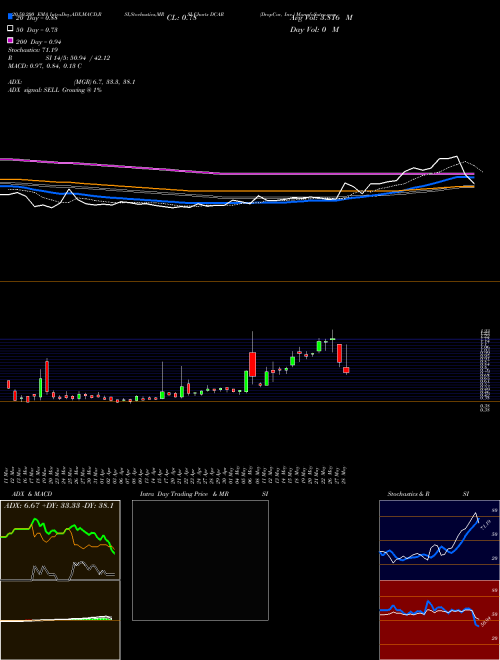Click the 'Intra Day Trading Price & MR' title
This screenshot has width=500, height=660.
tap(184, 494)
